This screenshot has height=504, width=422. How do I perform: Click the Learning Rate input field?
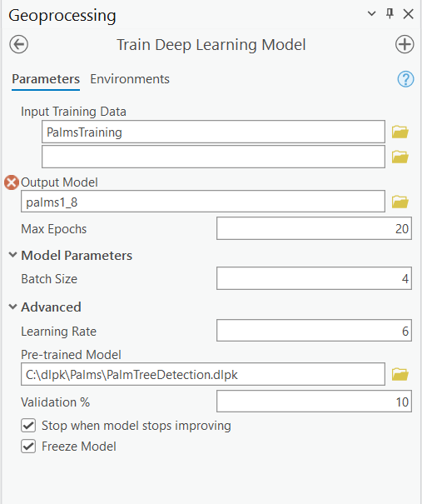tap(314, 331)
